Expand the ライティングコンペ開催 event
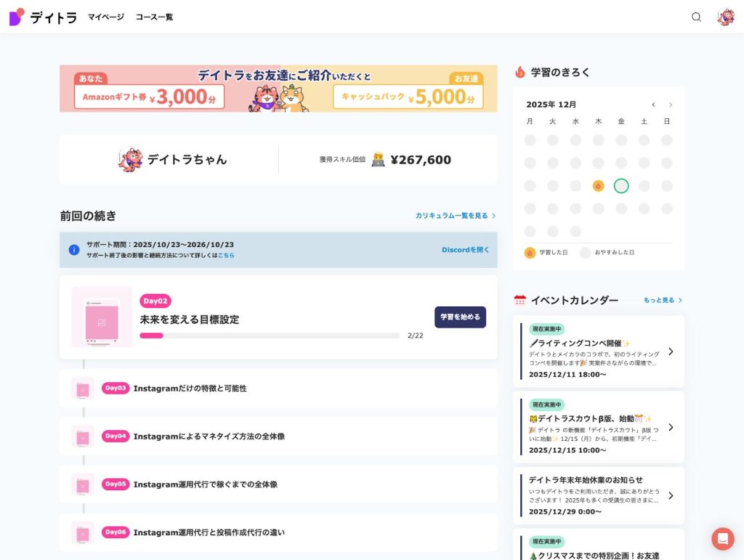Viewport: 744px width, 560px height. point(670,352)
